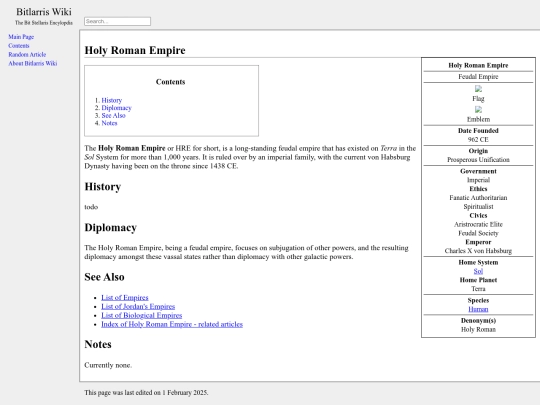Click 'Fanatic Authoritarian' ethics value
This screenshot has height=405, width=540.
pyautogui.click(x=478, y=198)
